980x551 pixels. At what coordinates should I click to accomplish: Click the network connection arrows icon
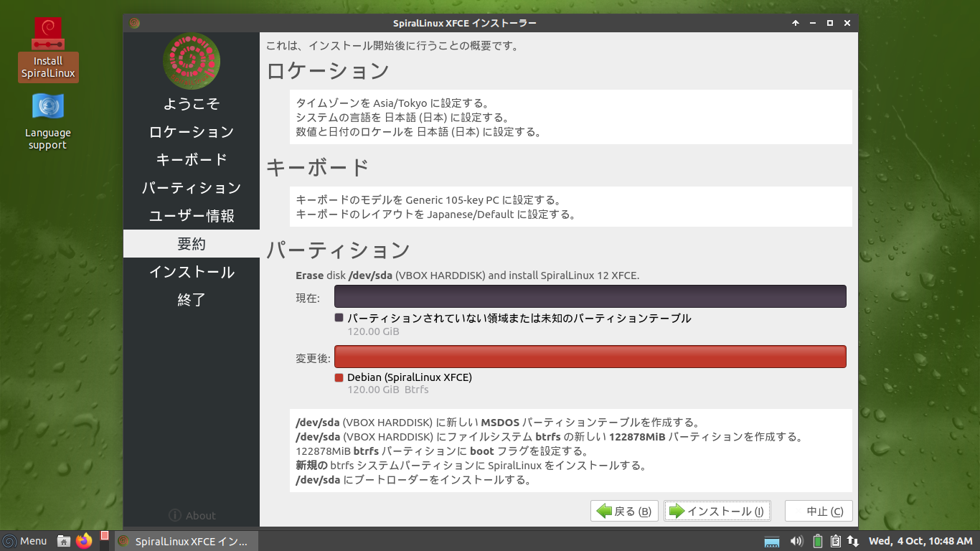click(x=853, y=541)
